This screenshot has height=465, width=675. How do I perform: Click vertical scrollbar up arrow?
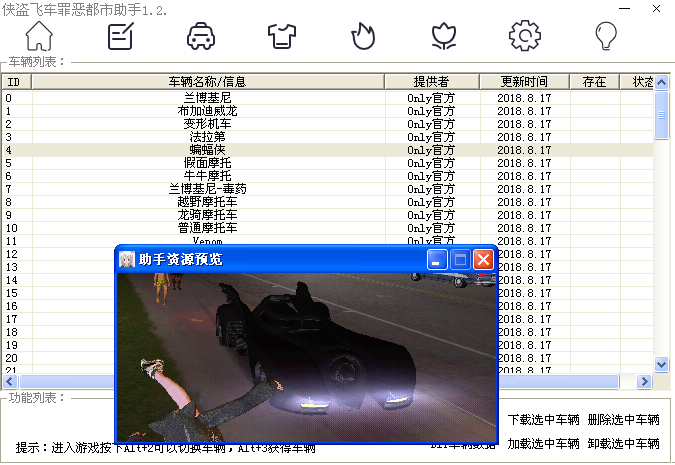(662, 82)
